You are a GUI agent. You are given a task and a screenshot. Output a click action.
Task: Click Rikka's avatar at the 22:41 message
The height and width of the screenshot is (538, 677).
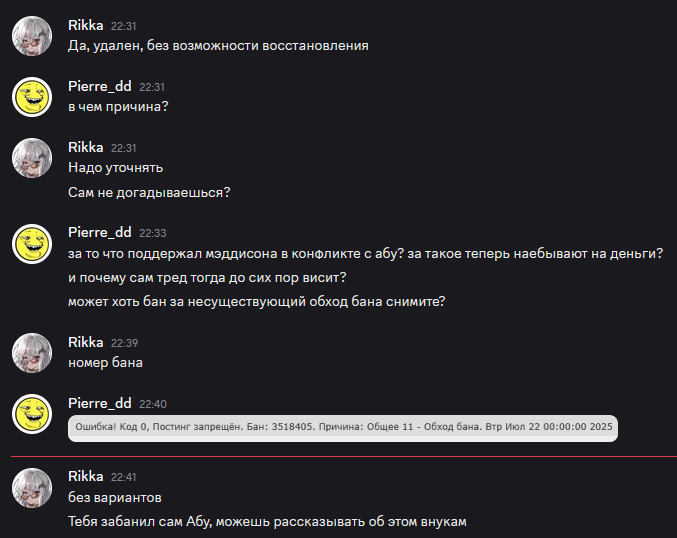pos(32,487)
